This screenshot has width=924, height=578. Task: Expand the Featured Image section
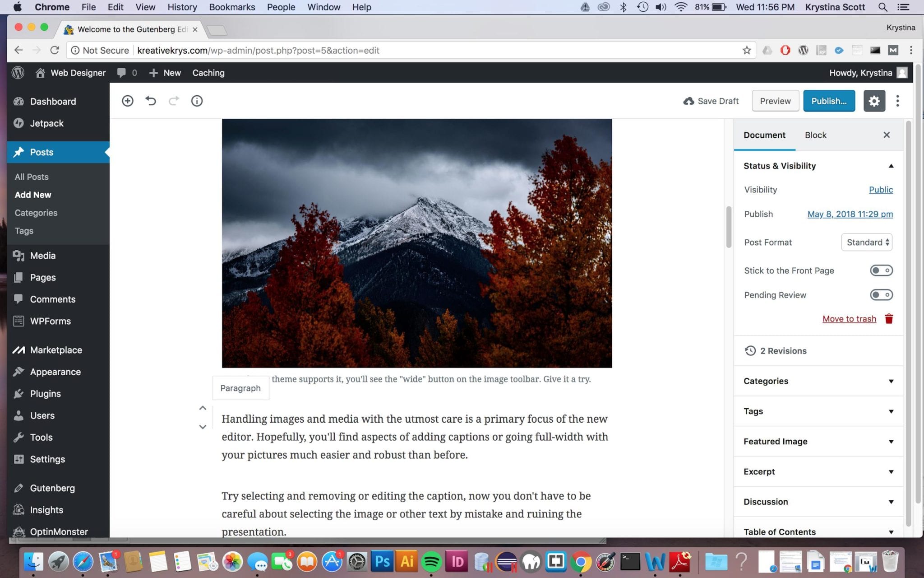click(818, 441)
